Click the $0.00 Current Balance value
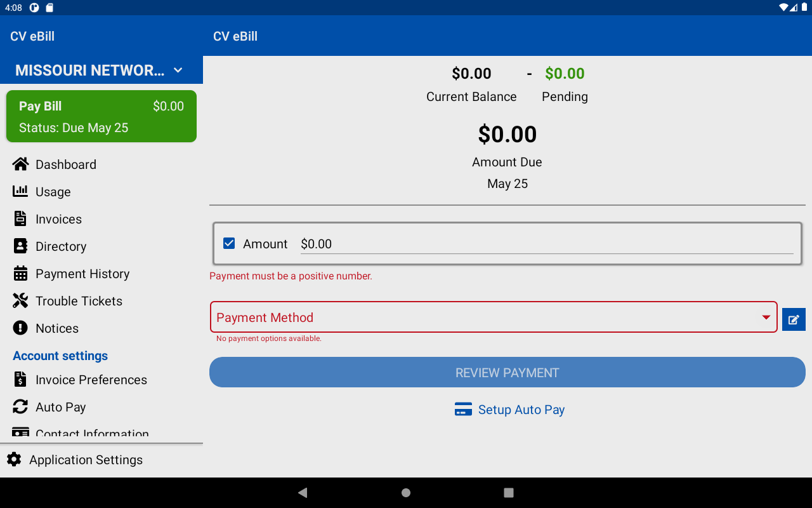812x508 pixels. coord(471,74)
